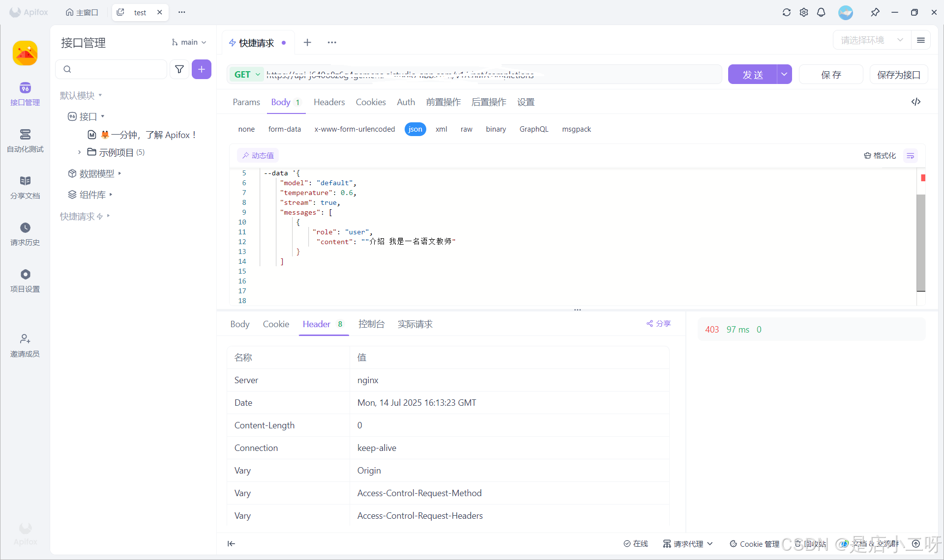Click the filter funnel icon
Viewport: 944px width, 560px height.
click(179, 69)
